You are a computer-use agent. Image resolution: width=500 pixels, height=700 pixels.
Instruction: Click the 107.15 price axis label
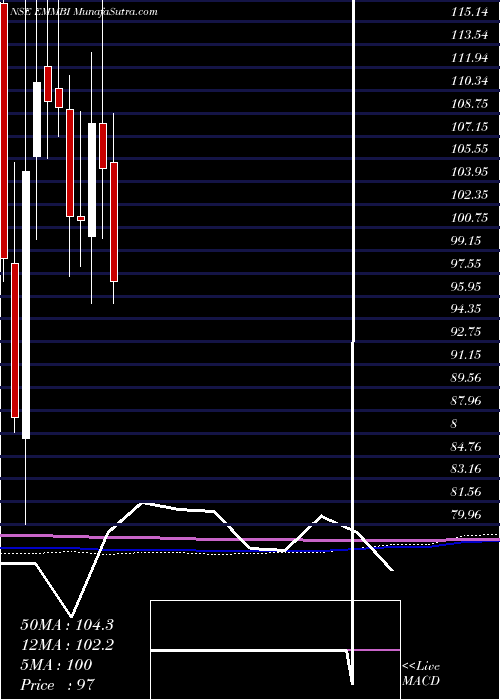click(469, 126)
